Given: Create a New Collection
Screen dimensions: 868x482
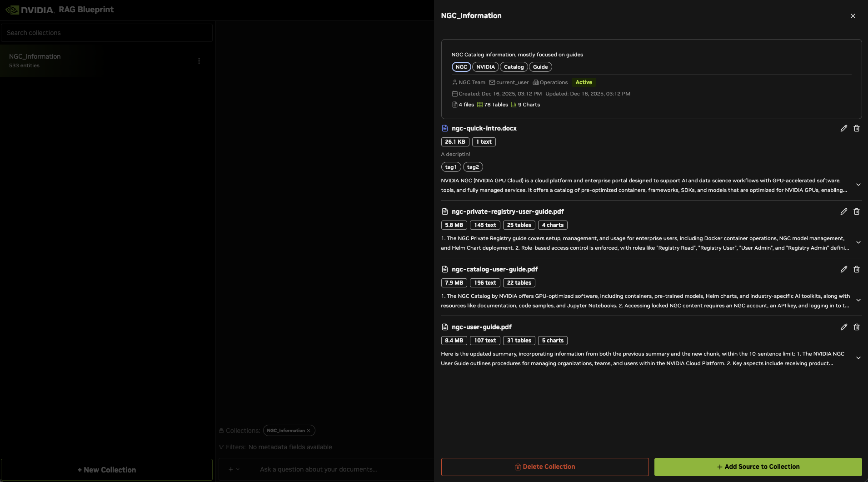Looking at the screenshot, I should pyautogui.click(x=107, y=470).
